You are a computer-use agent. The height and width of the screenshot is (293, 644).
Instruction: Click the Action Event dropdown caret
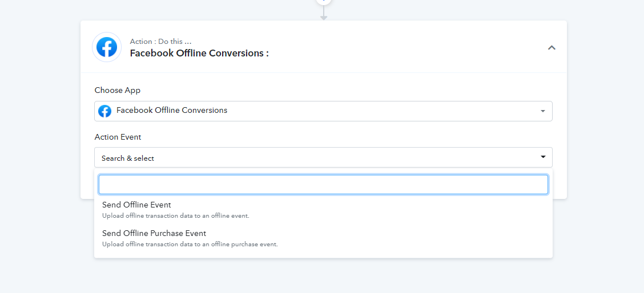click(x=543, y=157)
